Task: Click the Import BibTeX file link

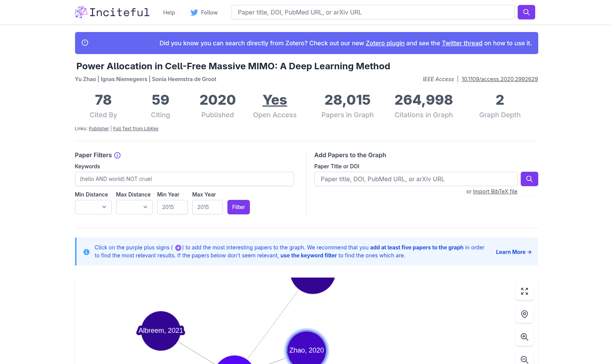Action: pos(495,192)
